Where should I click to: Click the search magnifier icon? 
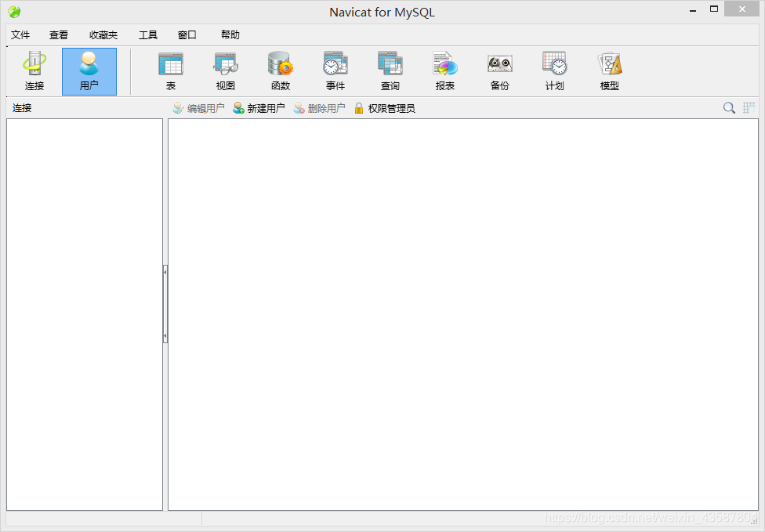coord(729,108)
